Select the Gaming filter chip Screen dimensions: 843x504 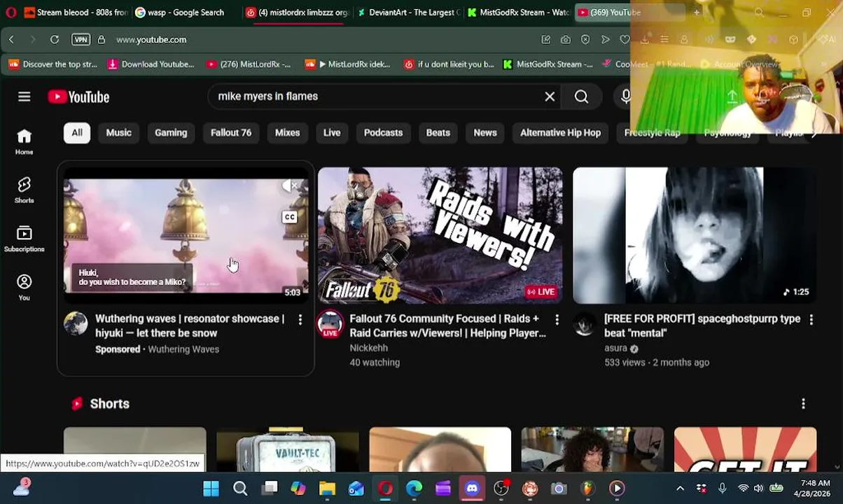click(x=171, y=132)
